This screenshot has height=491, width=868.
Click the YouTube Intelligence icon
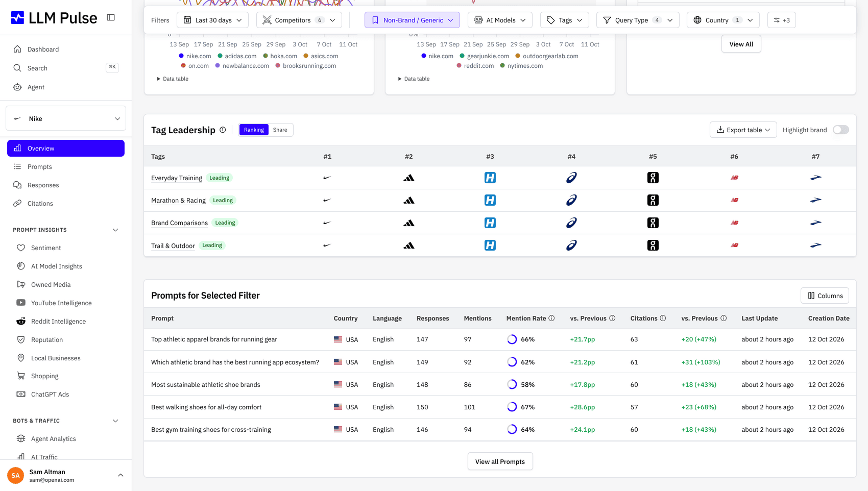[x=21, y=303]
